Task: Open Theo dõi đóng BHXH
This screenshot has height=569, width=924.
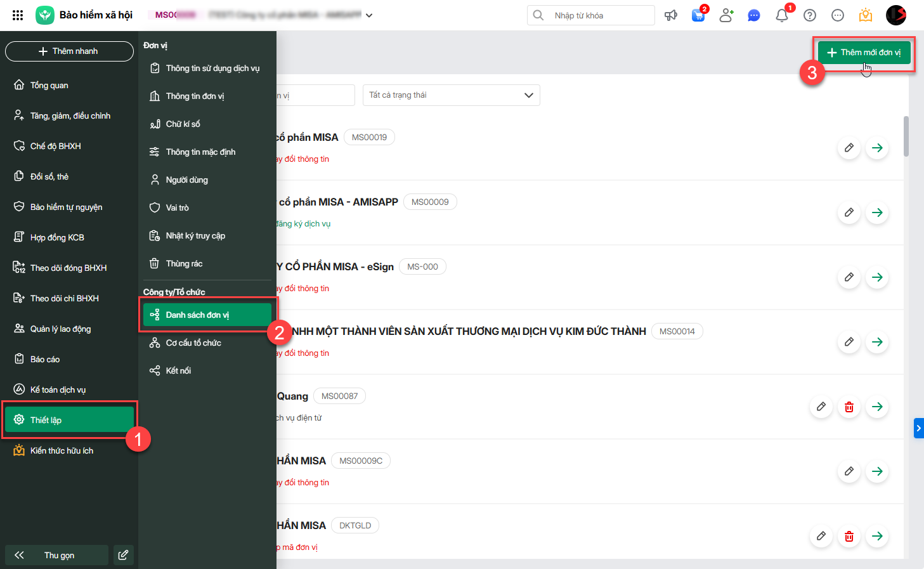Action: (x=69, y=268)
